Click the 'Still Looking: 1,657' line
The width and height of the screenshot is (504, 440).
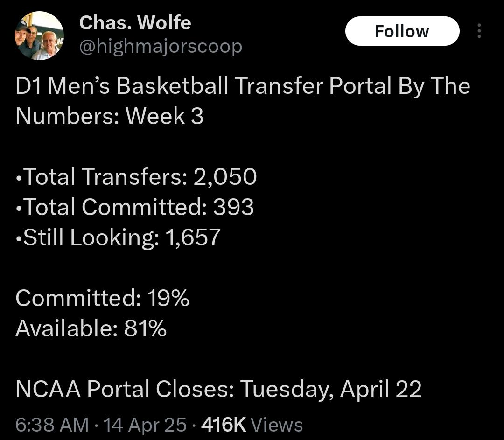click(x=118, y=237)
